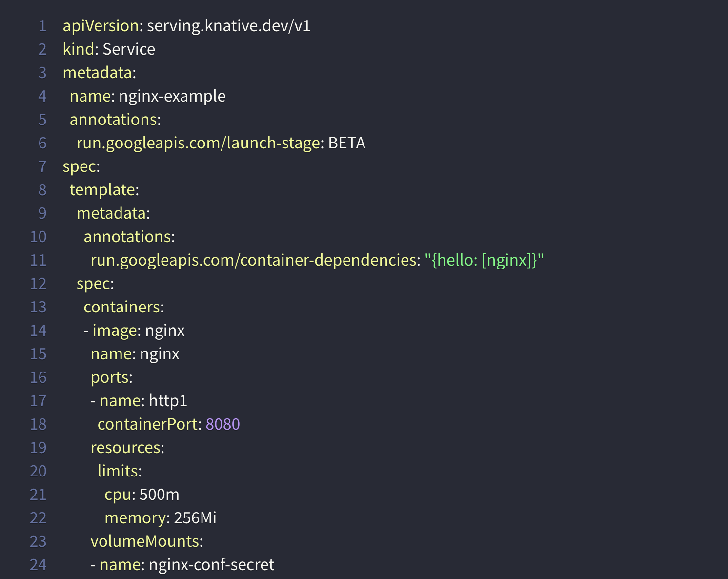Screen dimensions: 728x579
Task: Click the volumeMounts key on line 23
Action: click(x=144, y=541)
